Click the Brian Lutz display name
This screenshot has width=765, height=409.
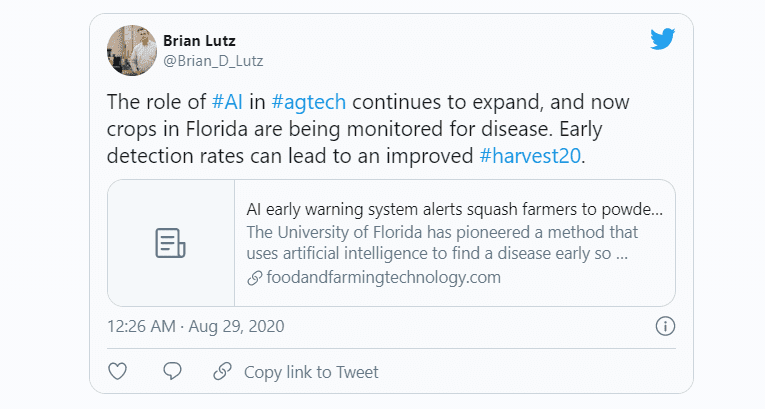199,41
